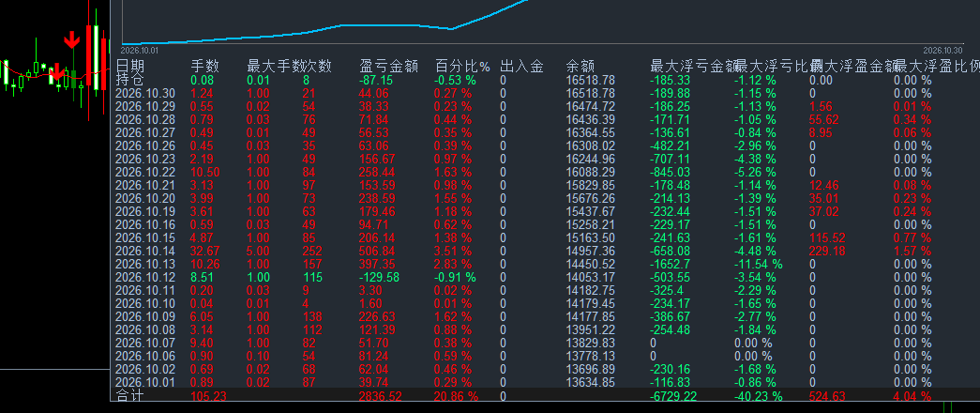Screen dimensions: 980x413
Task: Select the 2026.10.01 date row
Action: coord(145,382)
